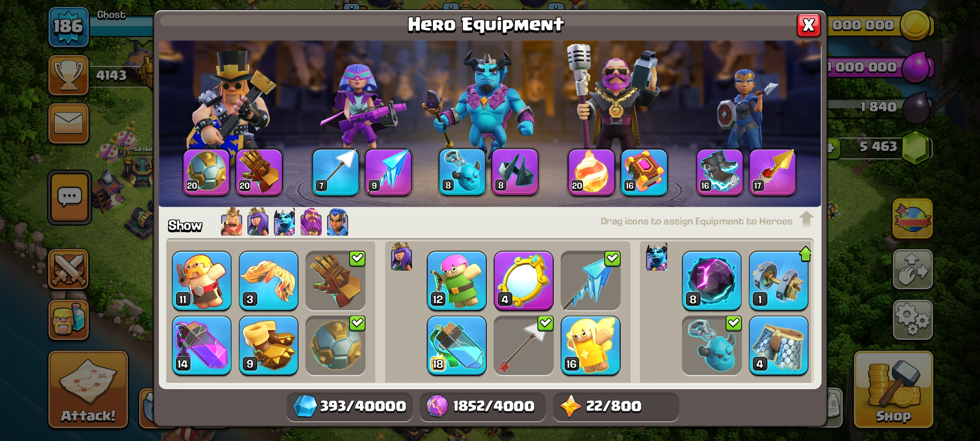The width and height of the screenshot is (980, 441).
Task: Toggle the equipped Frozen Arrow item
Action: coord(590,281)
